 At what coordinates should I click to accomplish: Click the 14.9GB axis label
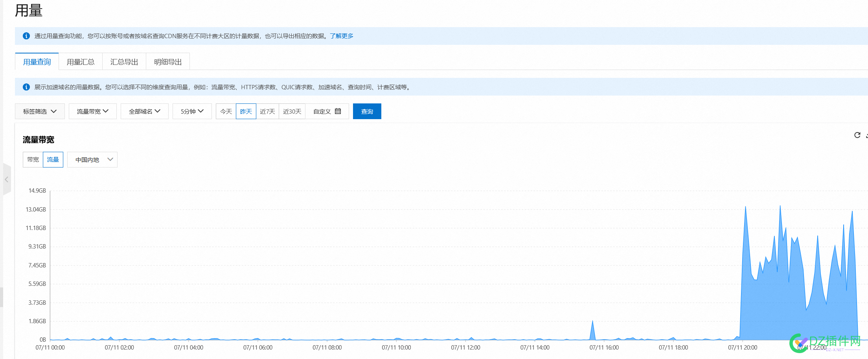point(37,191)
